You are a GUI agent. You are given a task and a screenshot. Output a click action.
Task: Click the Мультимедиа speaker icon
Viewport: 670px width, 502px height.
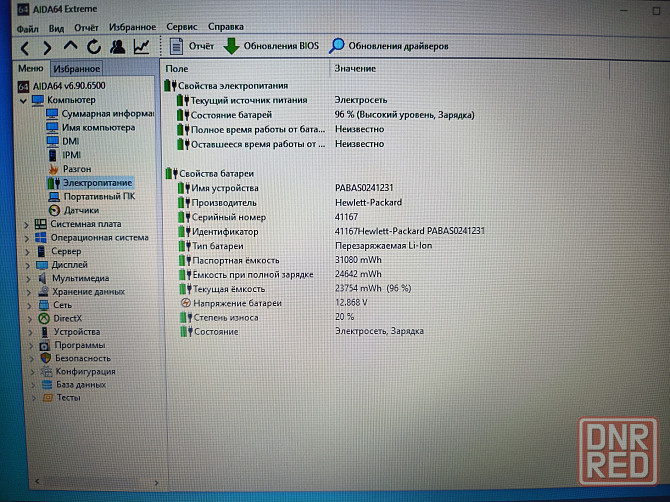42,279
